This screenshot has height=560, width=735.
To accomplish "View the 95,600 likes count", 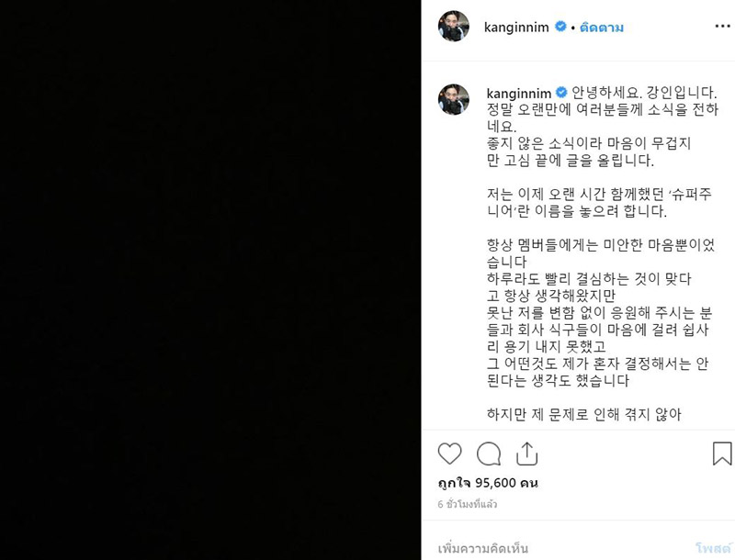I will [x=488, y=483].
